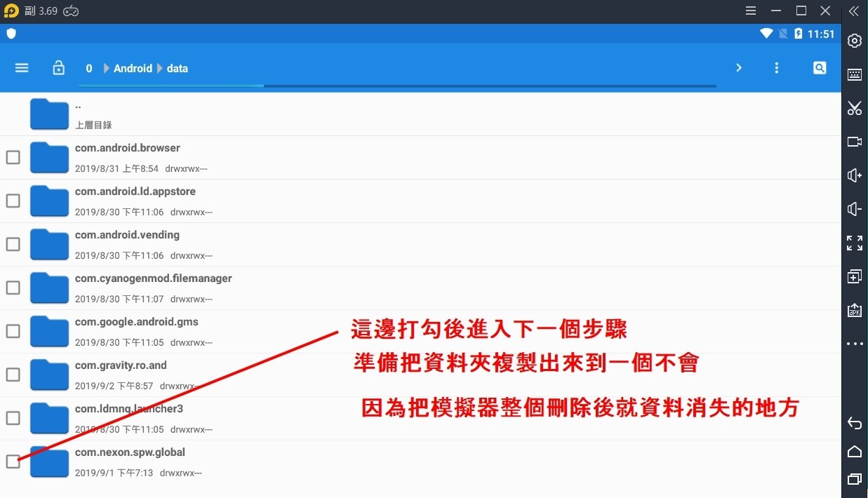Open folder named com.ldmnq.launcher3
The width and height of the screenshot is (868, 498).
point(131,409)
